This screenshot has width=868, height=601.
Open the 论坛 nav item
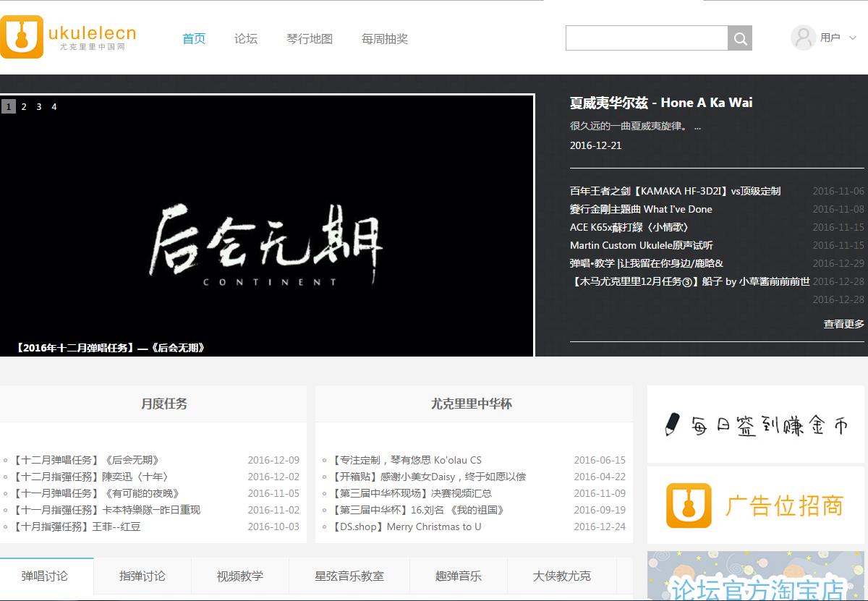pos(246,39)
